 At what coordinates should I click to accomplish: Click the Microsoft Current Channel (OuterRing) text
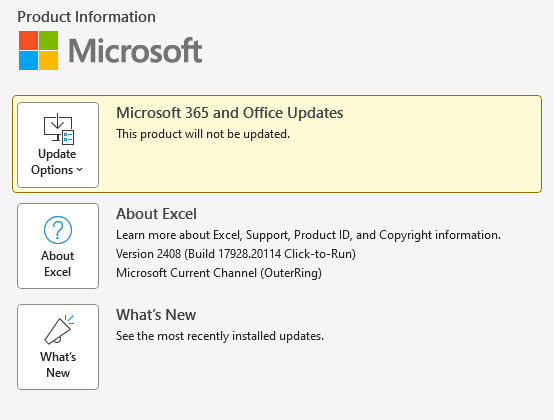pos(219,273)
